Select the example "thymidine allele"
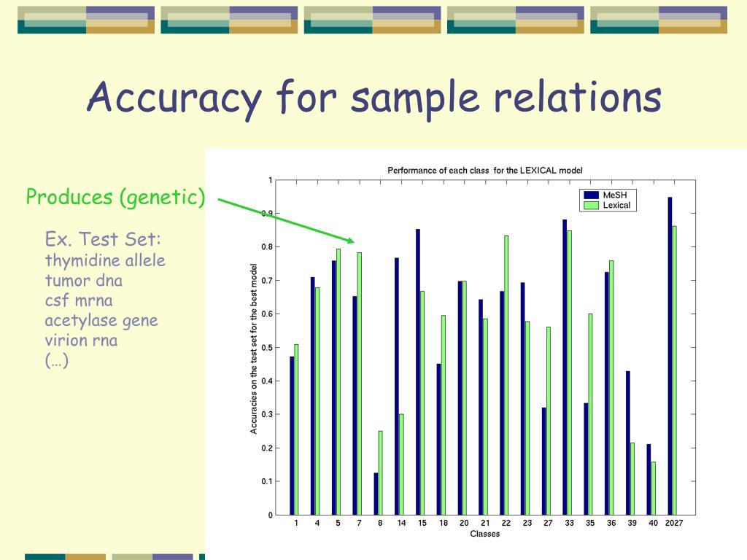The image size is (747, 560). 105,260
